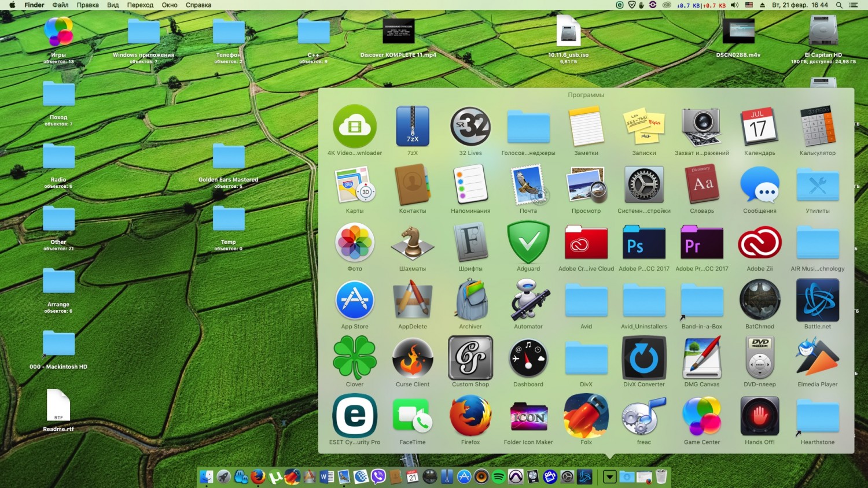Launch DivX Converter
This screenshot has height=488, width=868.
click(644, 358)
